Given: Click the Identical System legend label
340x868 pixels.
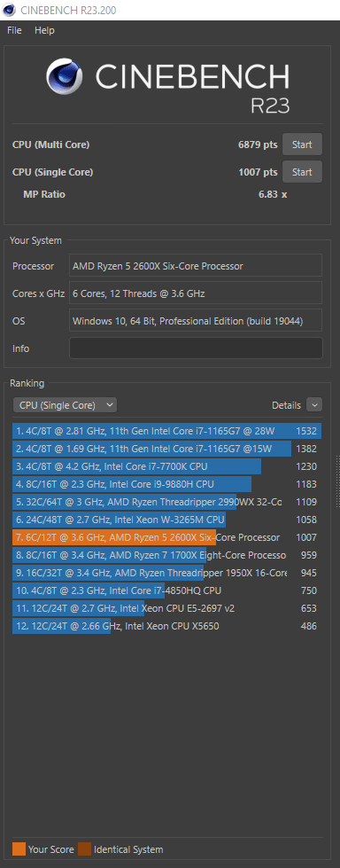Looking at the screenshot, I should [128, 849].
